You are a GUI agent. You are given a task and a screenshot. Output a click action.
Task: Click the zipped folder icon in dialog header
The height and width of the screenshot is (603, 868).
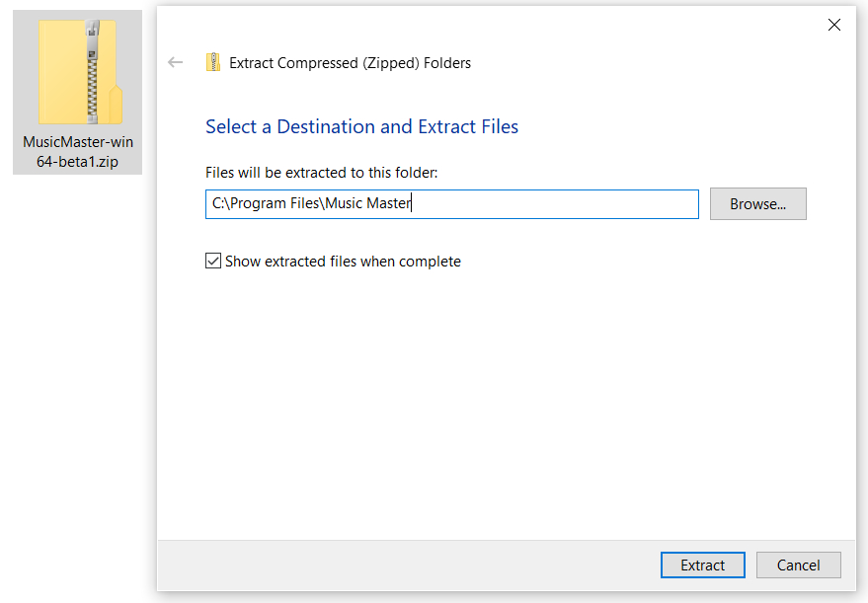click(x=213, y=62)
